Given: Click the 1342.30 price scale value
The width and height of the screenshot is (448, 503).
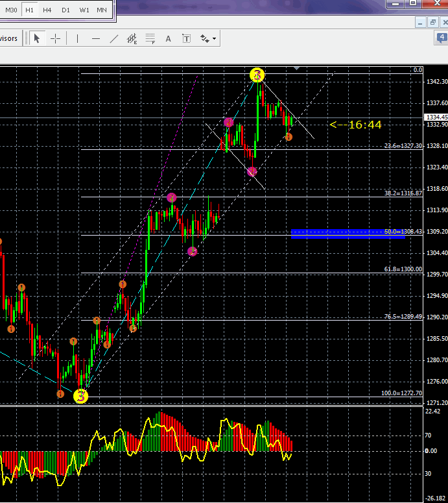Looking at the screenshot, I should point(437,82).
